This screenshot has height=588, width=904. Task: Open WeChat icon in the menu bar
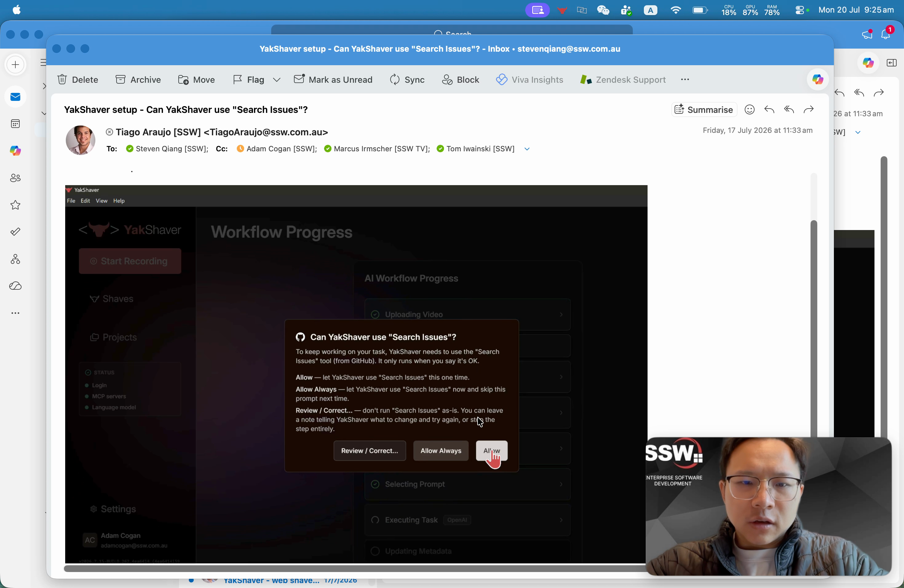tap(603, 10)
